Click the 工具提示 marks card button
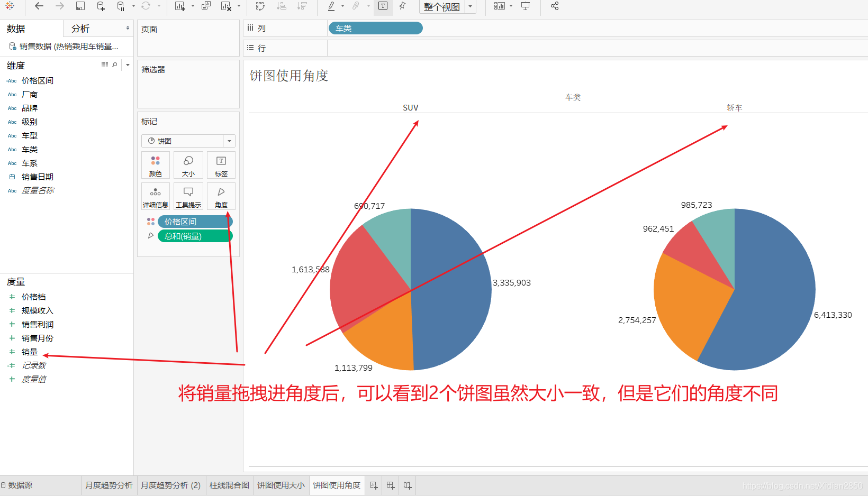Viewport: 868px width, 496px height. (188, 197)
